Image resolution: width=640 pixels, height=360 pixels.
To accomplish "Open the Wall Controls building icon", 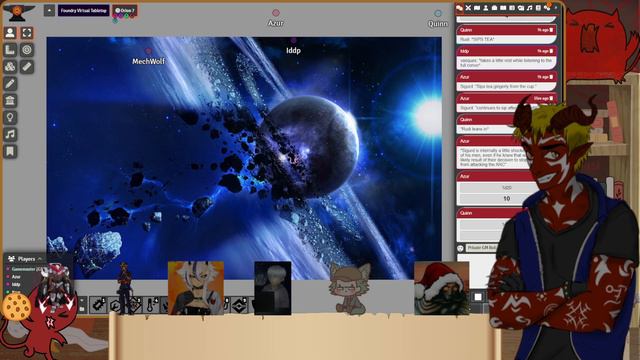I will 10,100.
